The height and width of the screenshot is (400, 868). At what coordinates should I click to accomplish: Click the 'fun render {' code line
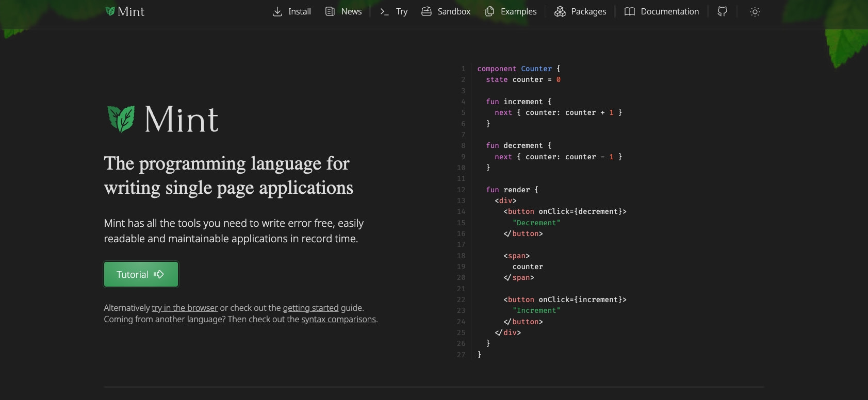coord(512,190)
